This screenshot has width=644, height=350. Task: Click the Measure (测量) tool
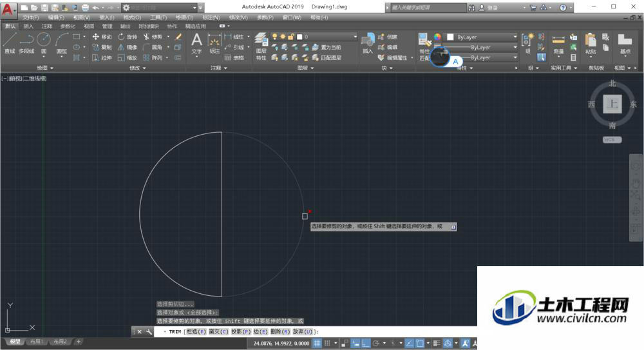click(558, 44)
